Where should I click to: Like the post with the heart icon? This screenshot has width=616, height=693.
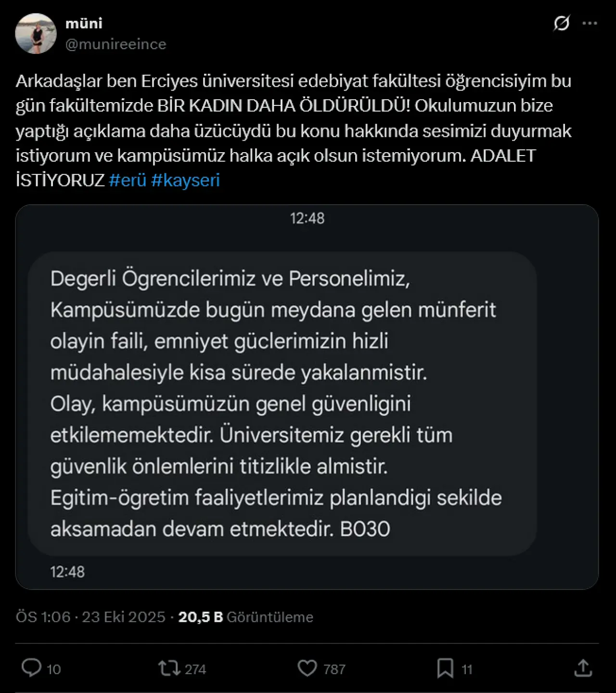[308, 668]
